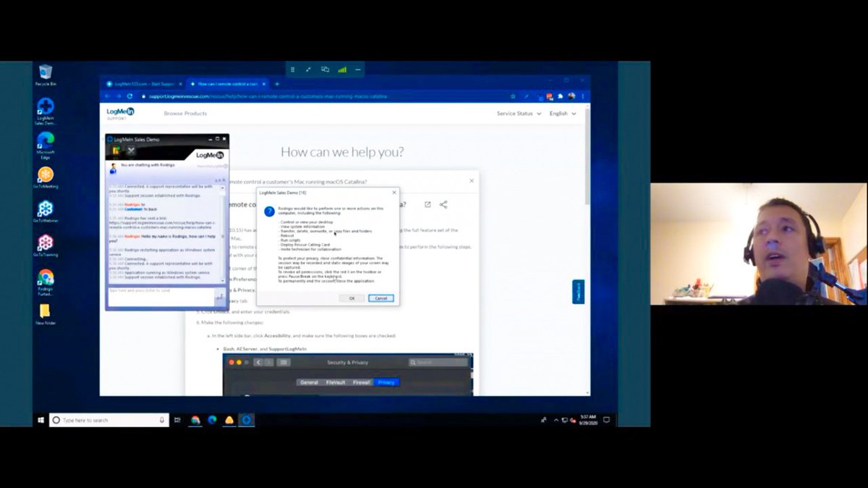The height and width of the screenshot is (488, 868).
Task: Open a new Chrome tab with the plus
Action: (x=277, y=84)
